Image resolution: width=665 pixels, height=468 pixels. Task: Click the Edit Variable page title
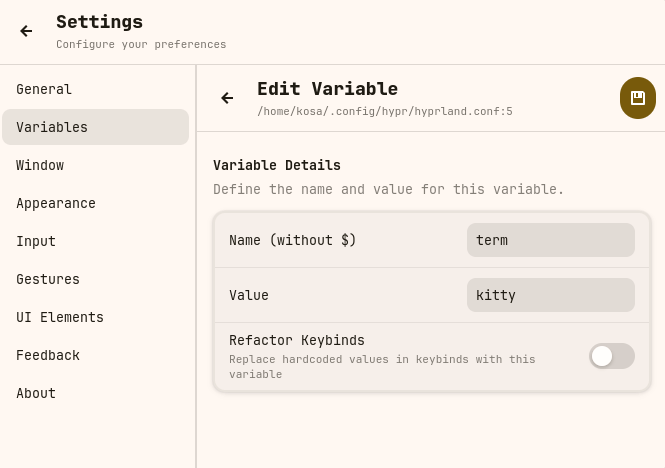[x=327, y=89]
